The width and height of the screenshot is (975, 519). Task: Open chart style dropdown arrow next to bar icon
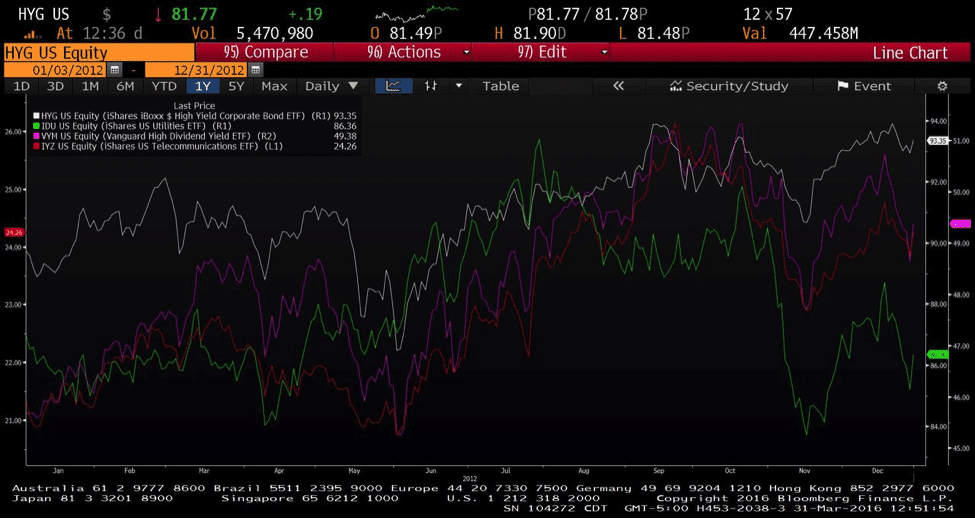coord(460,86)
